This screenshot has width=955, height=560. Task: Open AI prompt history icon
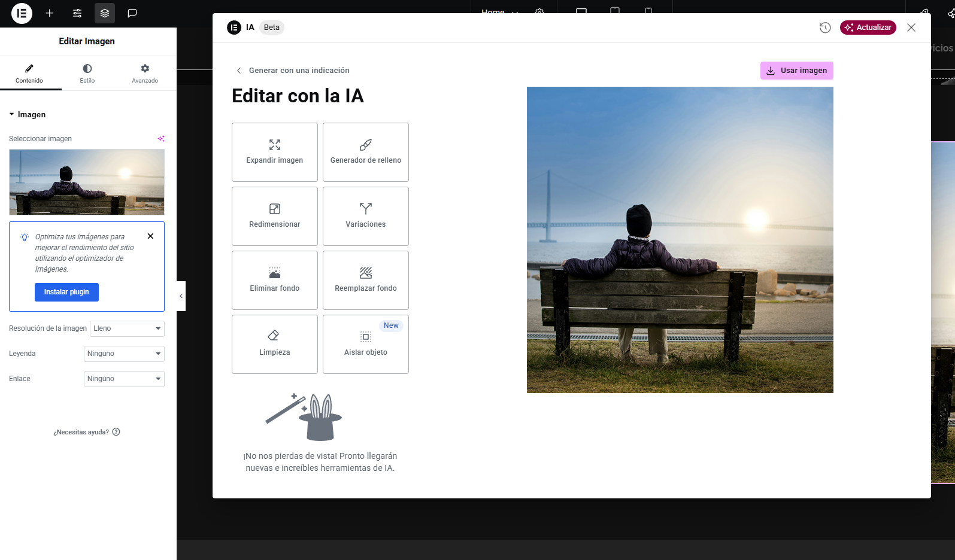point(825,28)
